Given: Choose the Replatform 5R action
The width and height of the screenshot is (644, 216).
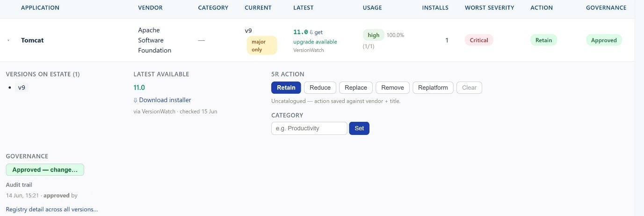Looking at the screenshot, I should pyautogui.click(x=433, y=88).
